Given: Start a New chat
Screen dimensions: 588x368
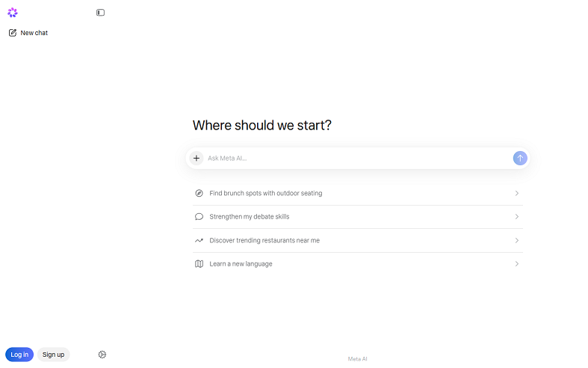Looking at the screenshot, I should (x=28, y=33).
